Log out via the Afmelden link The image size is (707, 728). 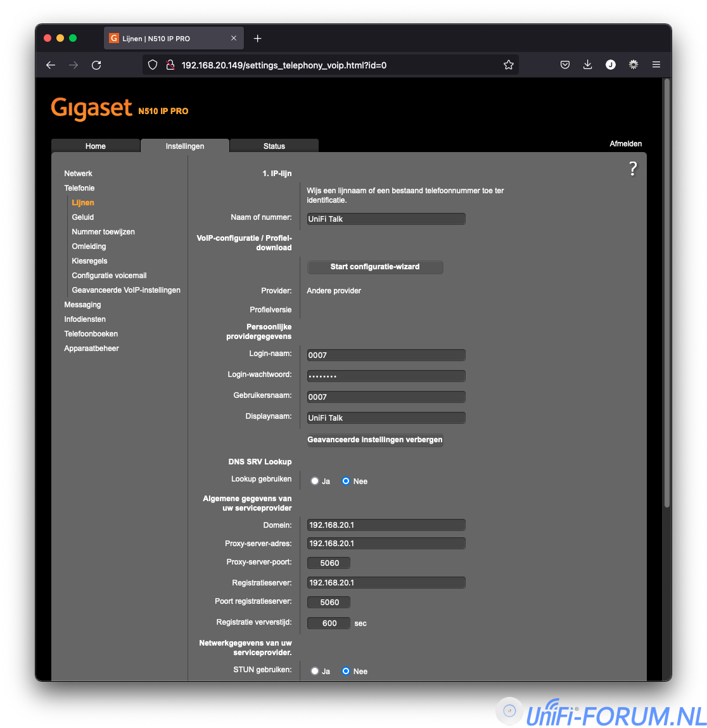click(x=625, y=144)
